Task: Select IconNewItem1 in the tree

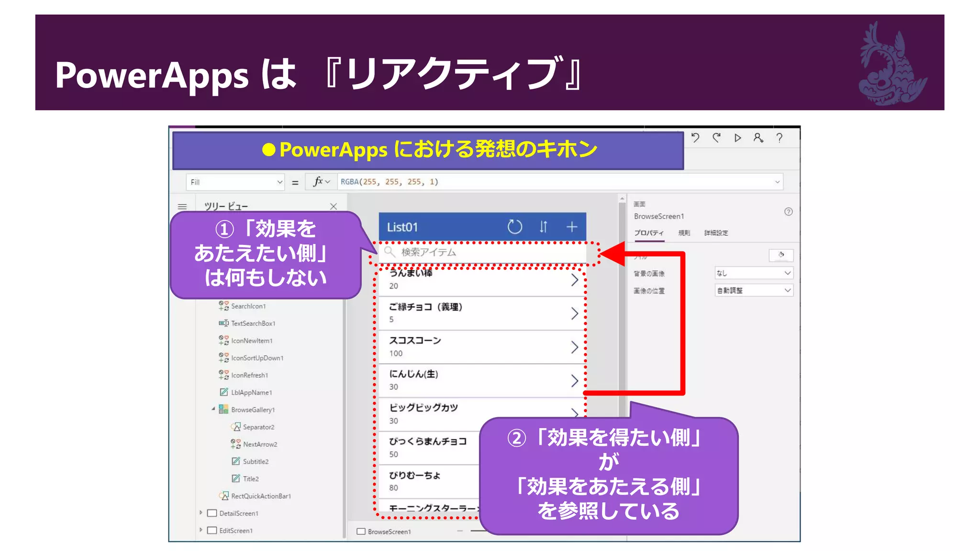Action: (x=252, y=341)
